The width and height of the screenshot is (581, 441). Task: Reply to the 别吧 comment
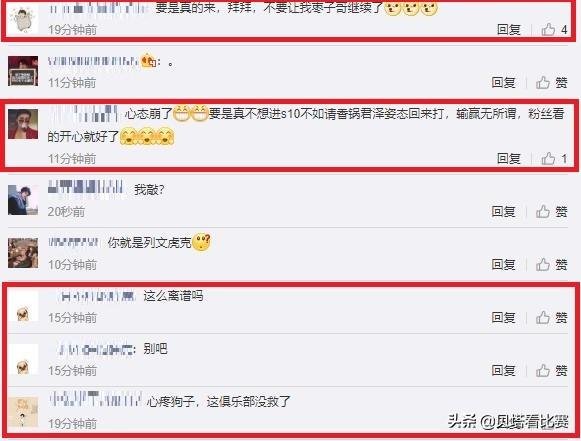[x=503, y=370]
